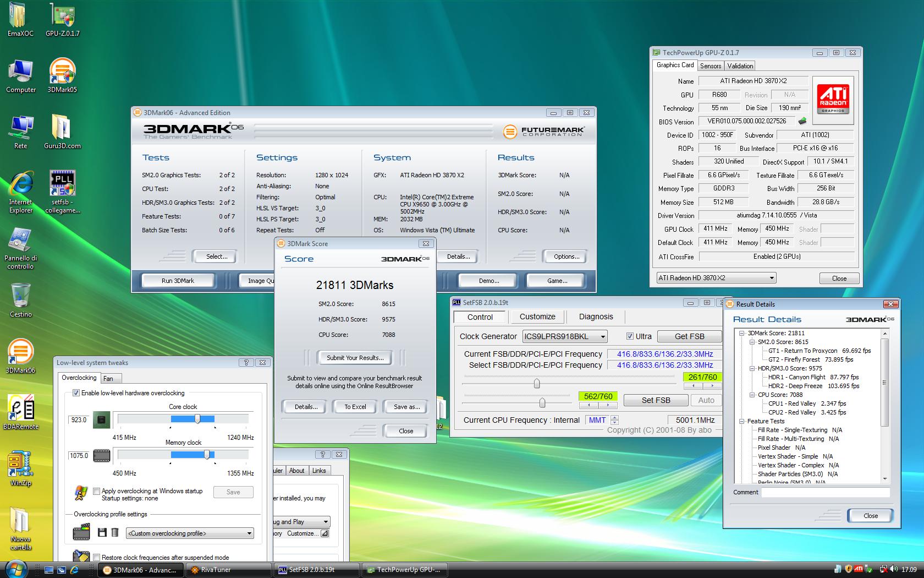
Task: Open the setfsb desktop shortcut
Action: tap(62, 192)
